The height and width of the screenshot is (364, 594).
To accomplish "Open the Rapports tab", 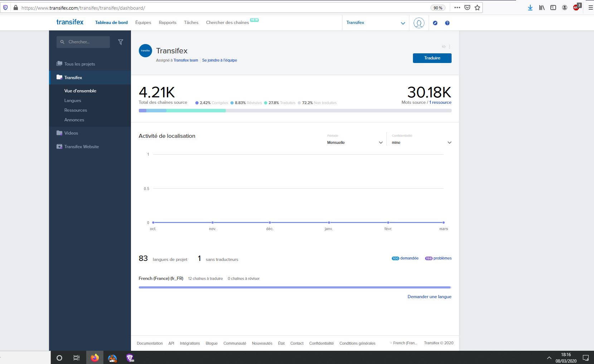I will [x=167, y=23].
